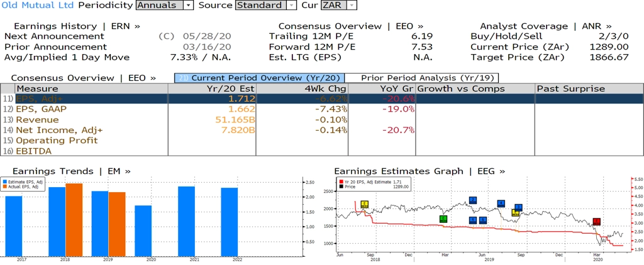The height and width of the screenshot is (265, 644).
Task: Click the blue Estimate EPS legend swatch
Action: tap(4, 181)
